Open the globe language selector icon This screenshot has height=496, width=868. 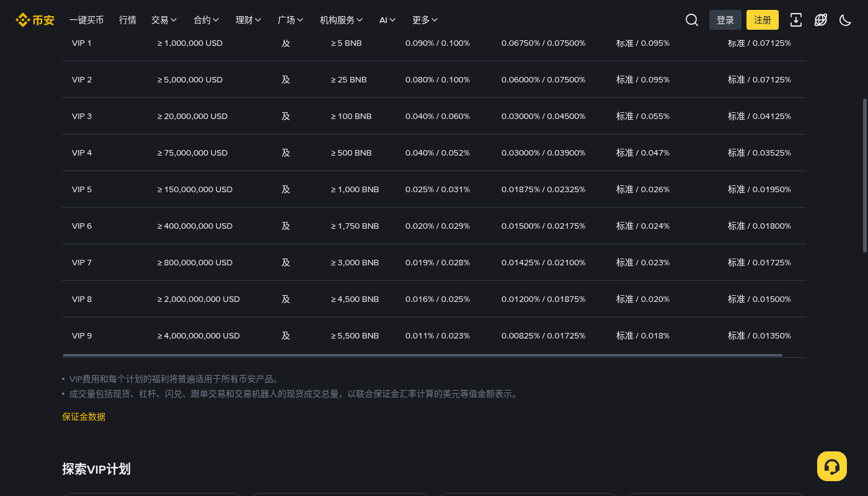pos(821,20)
